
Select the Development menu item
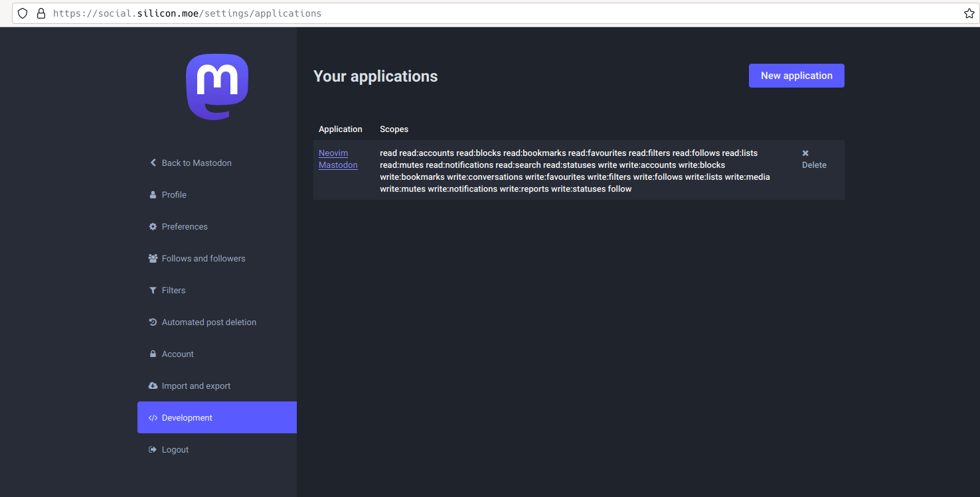pyautogui.click(x=217, y=417)
